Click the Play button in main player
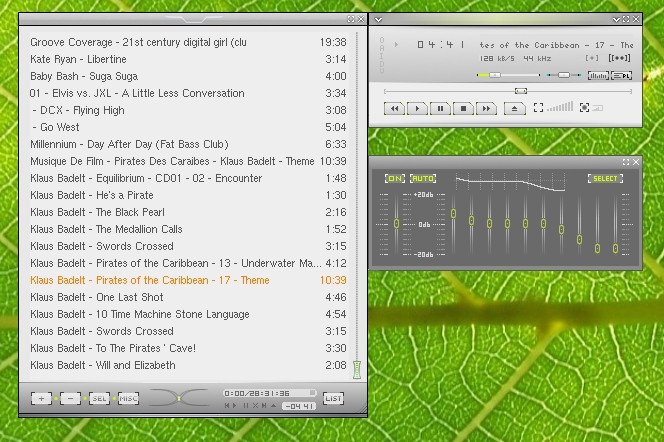664x442 pixels. pyautogui.click(x=417, y=108)
